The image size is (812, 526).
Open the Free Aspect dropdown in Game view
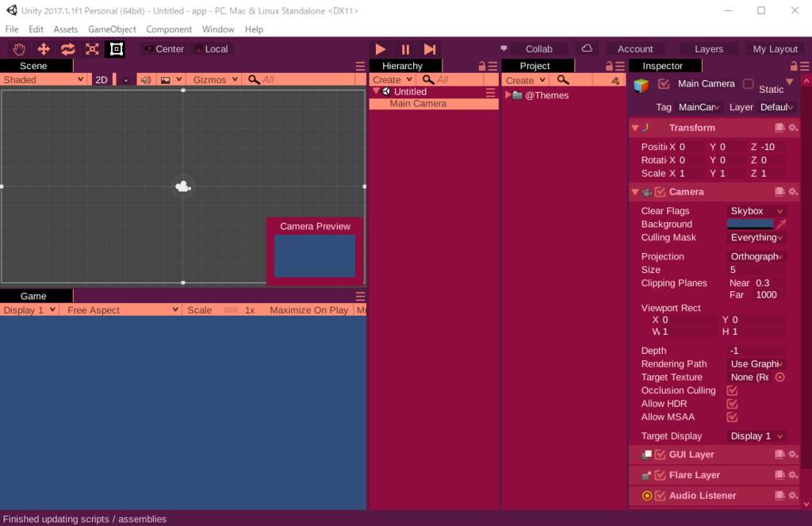point(121,309)
